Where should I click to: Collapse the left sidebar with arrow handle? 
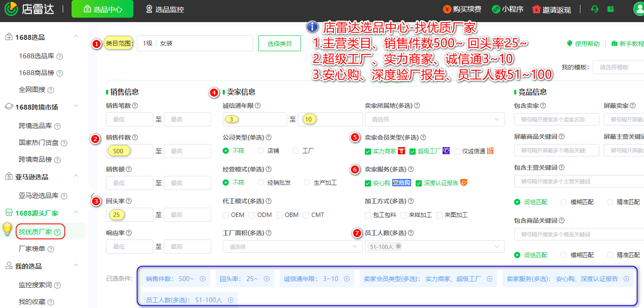[92, 195]
